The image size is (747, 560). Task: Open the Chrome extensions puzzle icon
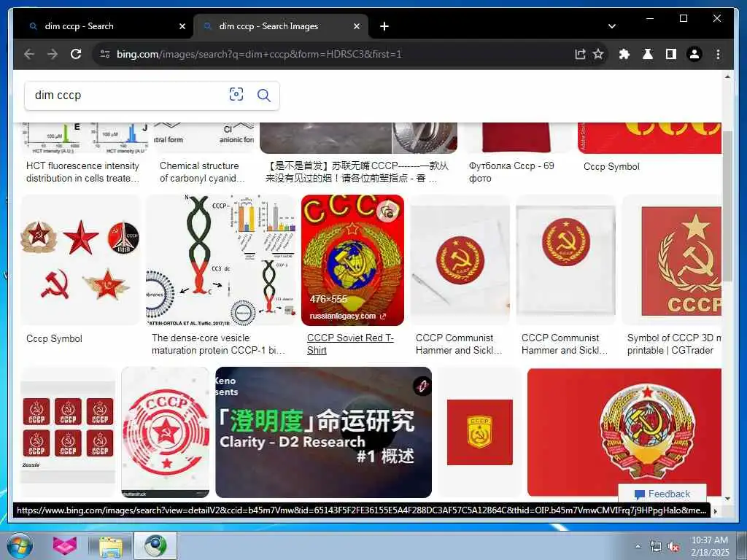pos(624,54)
